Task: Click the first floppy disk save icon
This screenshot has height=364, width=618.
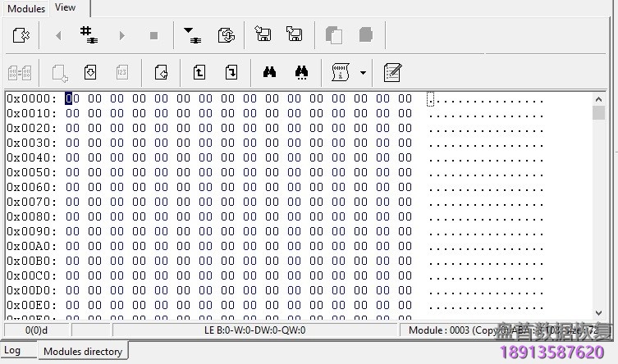Action: coord(263,35)
